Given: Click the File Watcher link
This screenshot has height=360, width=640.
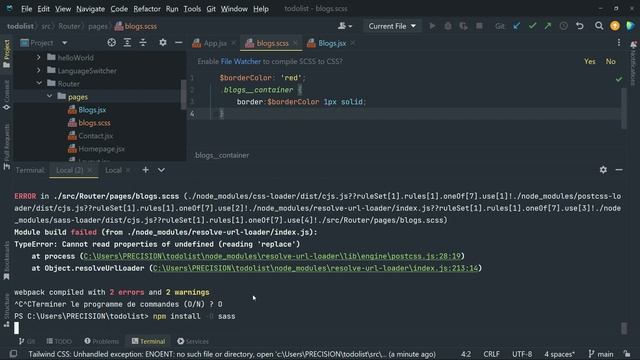Looking at the screenshot, I should 240,62.
